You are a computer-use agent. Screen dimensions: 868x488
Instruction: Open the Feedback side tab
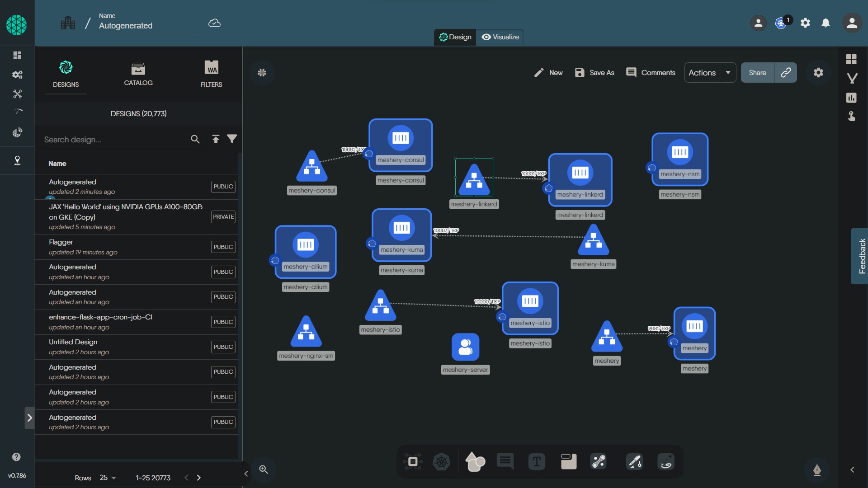(x=860, y=256)
